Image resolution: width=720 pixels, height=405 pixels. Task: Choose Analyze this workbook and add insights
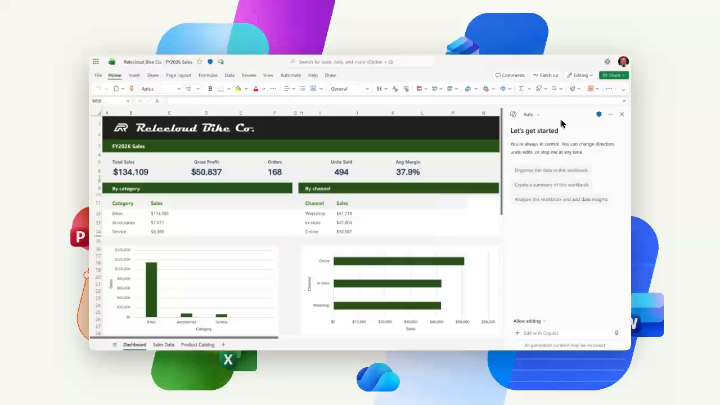561,200
